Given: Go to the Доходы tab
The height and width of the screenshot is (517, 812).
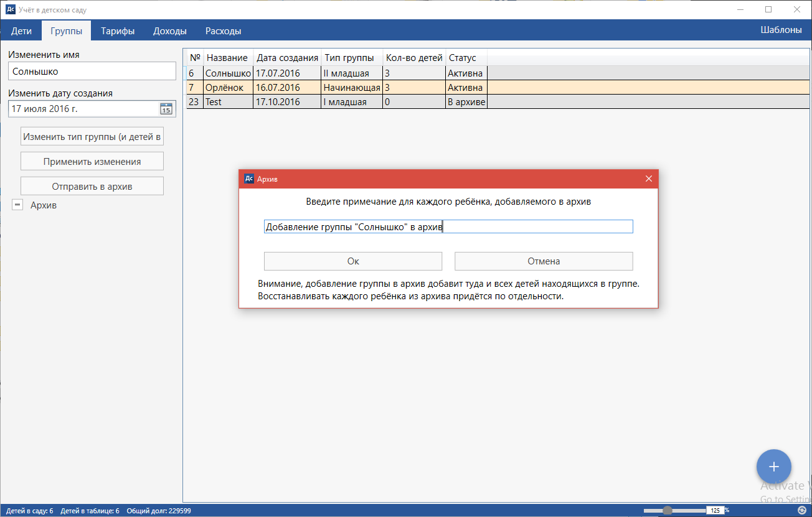Looking at the screenshot, I should click(x=170, y=30).
